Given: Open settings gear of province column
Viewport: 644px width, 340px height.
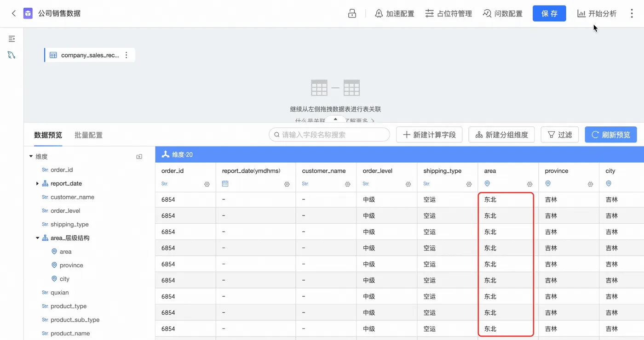Looking at the screenshot, I should point(591,184).
